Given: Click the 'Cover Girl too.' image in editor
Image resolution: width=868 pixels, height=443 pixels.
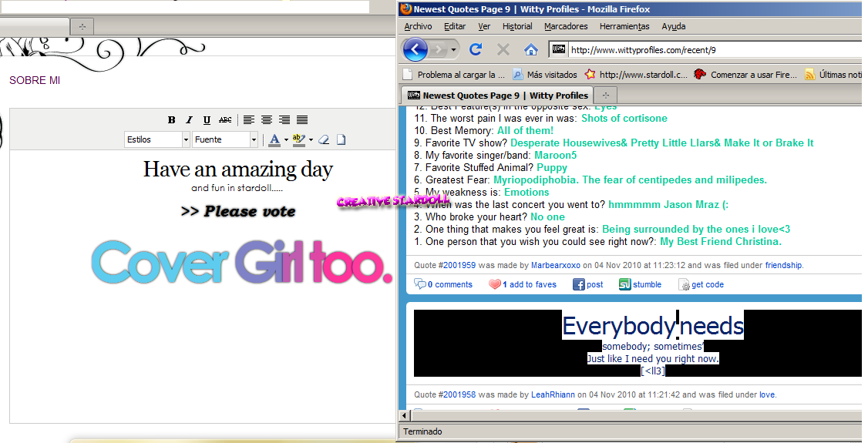Looking at the screenshot, I should coord(242,262).
